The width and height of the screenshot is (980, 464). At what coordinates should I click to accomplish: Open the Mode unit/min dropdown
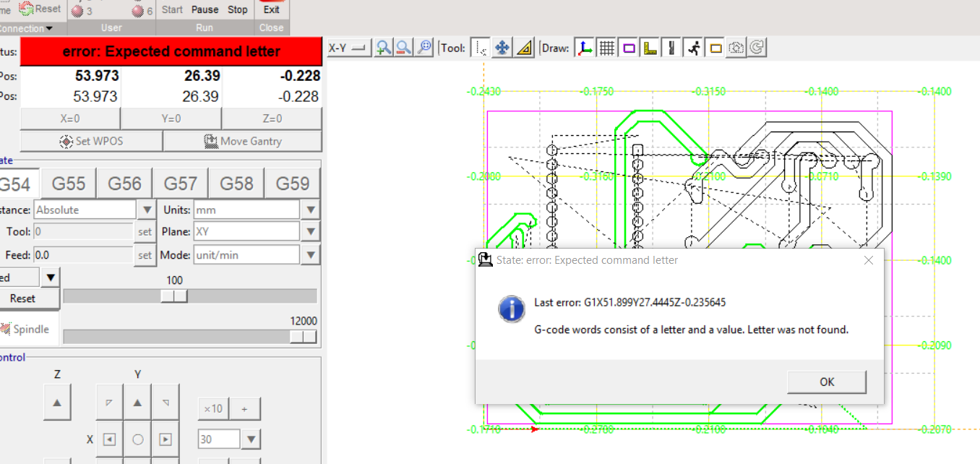pyautogui.click(x=310, y=255)
